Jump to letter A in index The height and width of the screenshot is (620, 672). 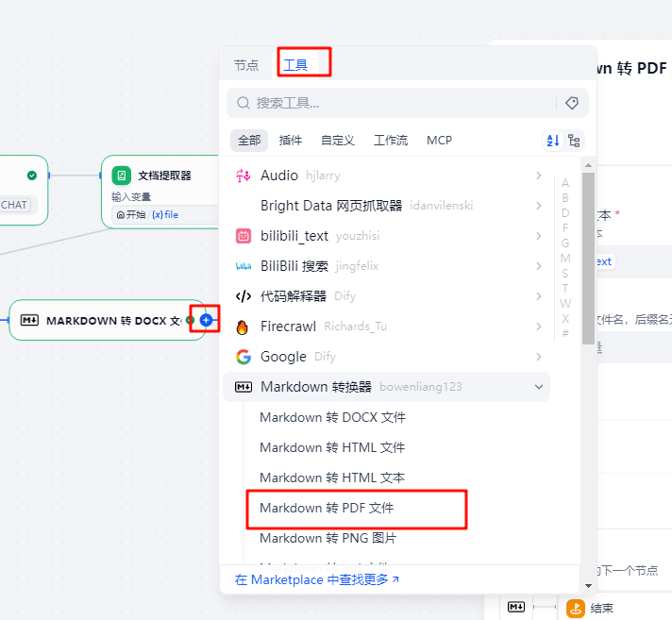pyautogui.click(x=565, y=183)
